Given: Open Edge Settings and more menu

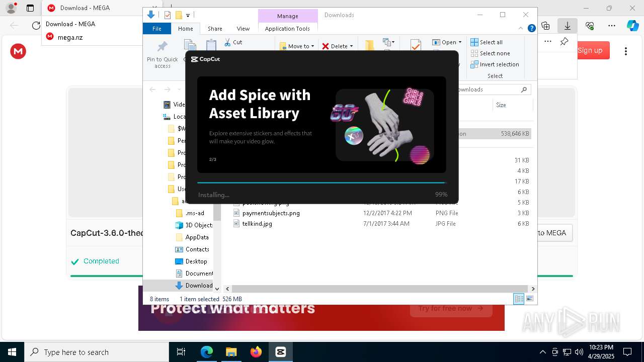Looking at the screenshot, I should [612, 26].
